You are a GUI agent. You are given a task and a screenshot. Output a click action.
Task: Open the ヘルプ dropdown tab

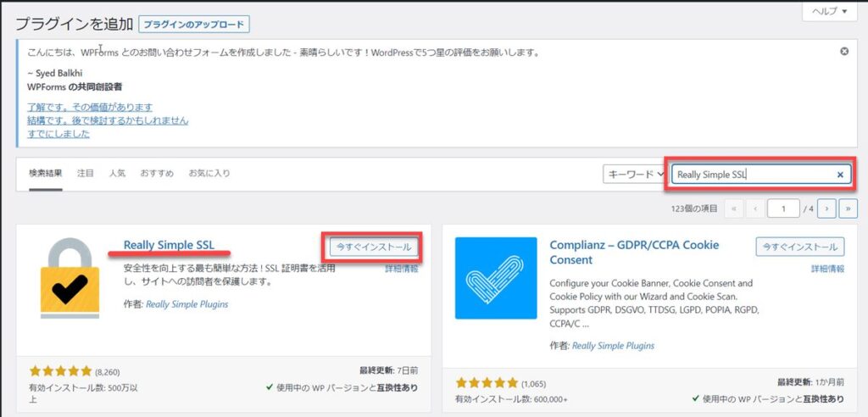[x=829, y=11]
